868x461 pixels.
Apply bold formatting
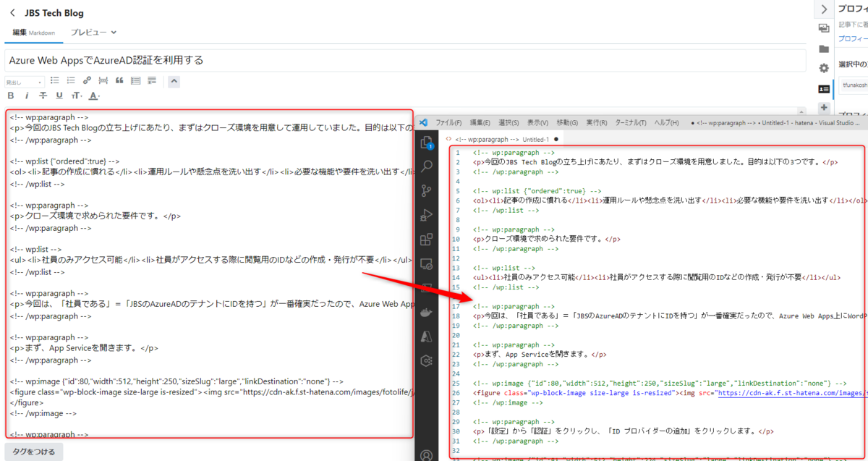(x=10, y=96)
